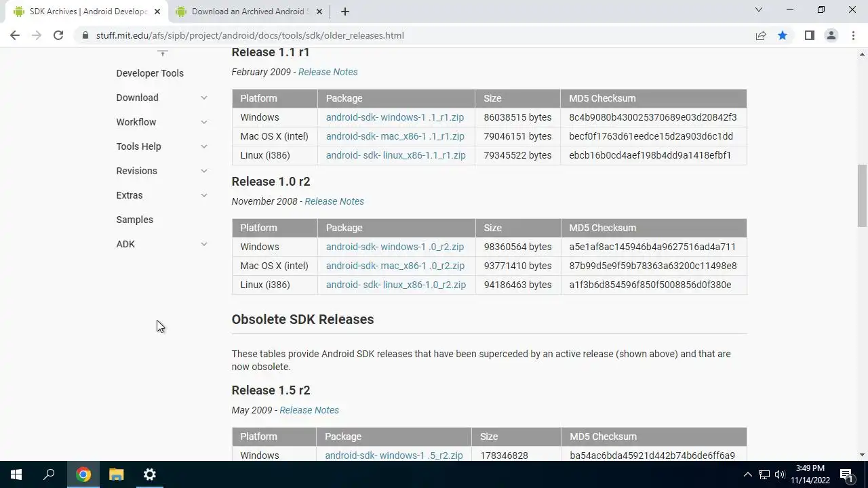
Task: Open Release 1.0 r2 Release Notes
Action: (x=334, y=201)
